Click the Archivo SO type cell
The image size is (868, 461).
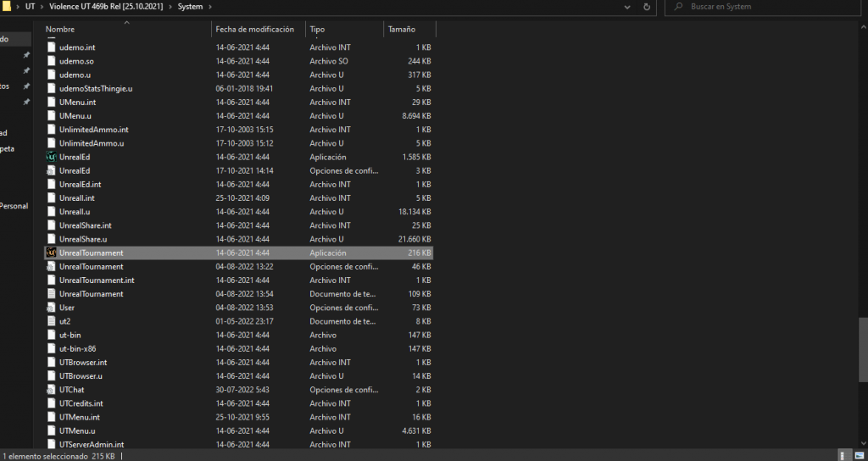(x=329, y=61)
